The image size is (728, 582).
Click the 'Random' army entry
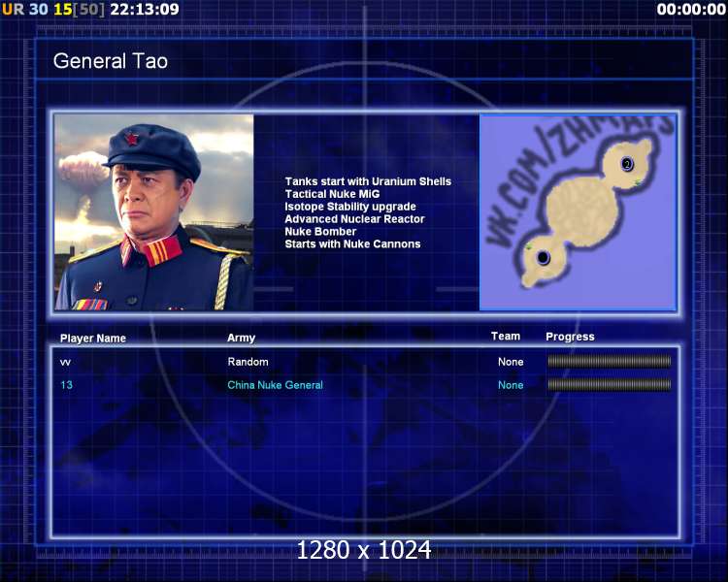point(248,362)
